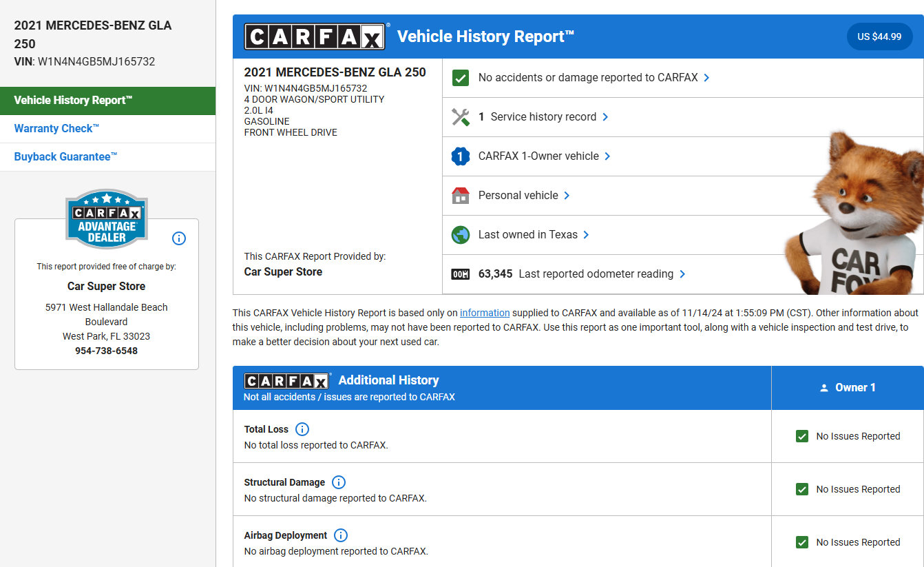924x567 pixels.
Task: Click the globe Last owned icon
Action: (460, 235)
